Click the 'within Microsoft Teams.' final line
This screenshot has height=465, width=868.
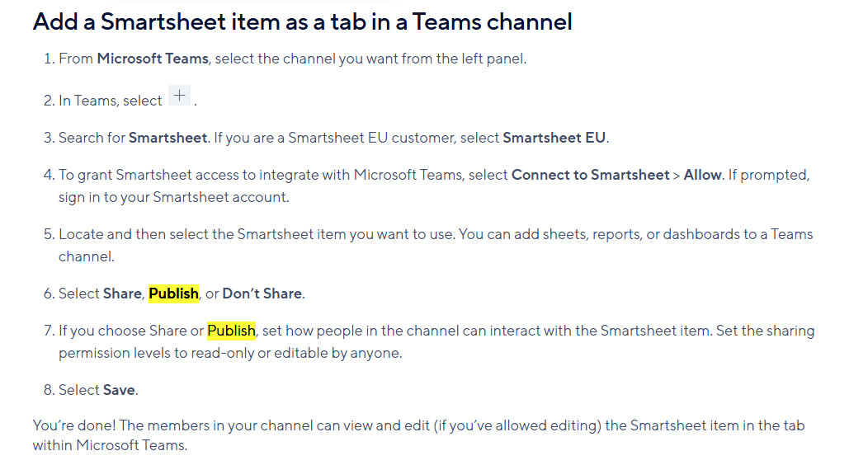point(111,445)
